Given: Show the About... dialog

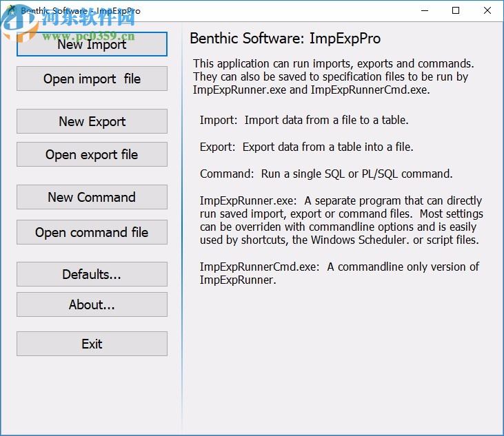Looking at the screenshot, I should click(x=92, y=304).
